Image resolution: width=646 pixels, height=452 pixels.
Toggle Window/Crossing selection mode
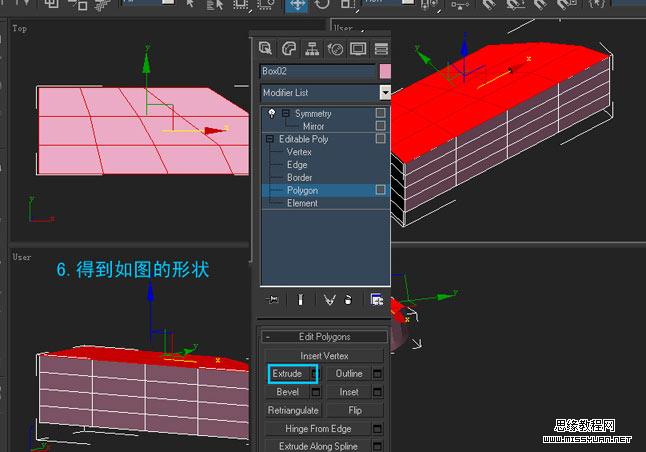[265, 5]
